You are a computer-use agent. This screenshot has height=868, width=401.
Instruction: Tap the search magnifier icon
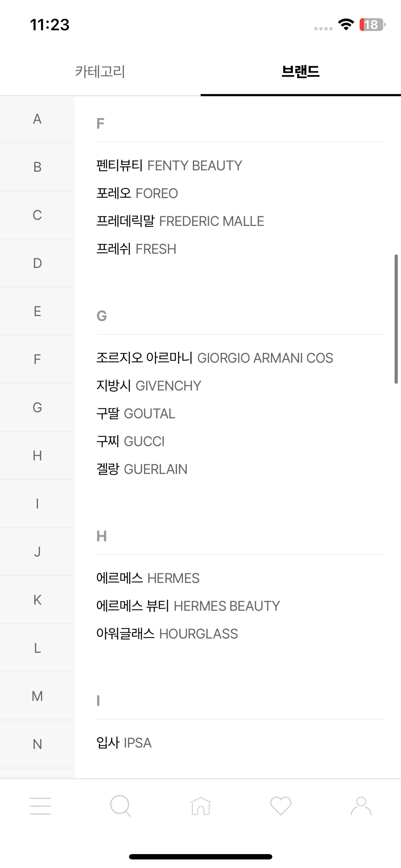120,806
